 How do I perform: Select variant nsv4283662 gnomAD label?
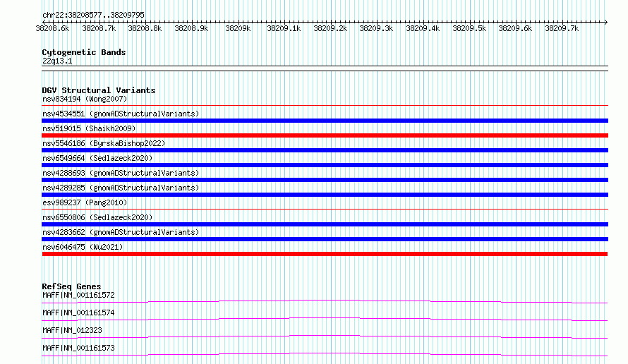(x=121, y=232)
